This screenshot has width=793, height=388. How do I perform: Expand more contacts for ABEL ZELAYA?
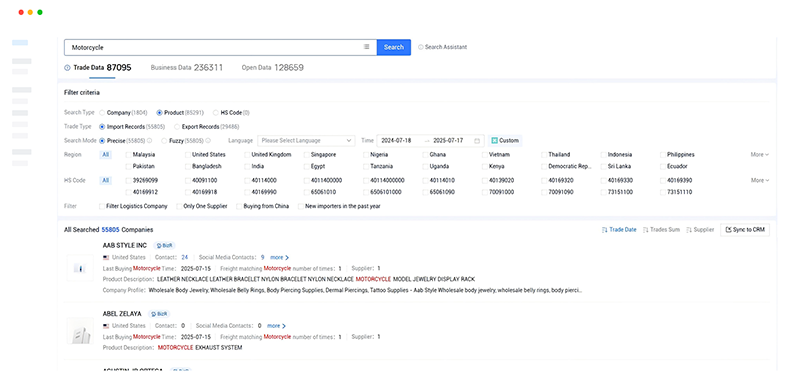[277, 326]
